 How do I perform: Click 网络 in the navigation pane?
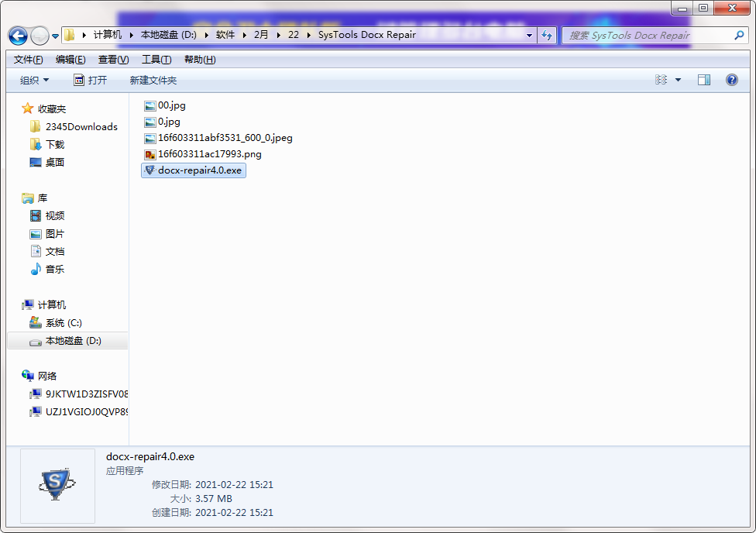pos(47,377)
